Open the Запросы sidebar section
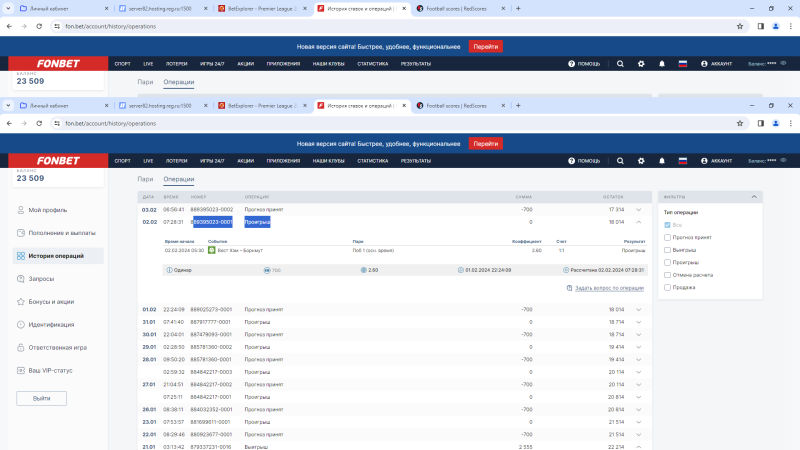The height and width of the screenshot is (450, 800). (x=41, y=278)
